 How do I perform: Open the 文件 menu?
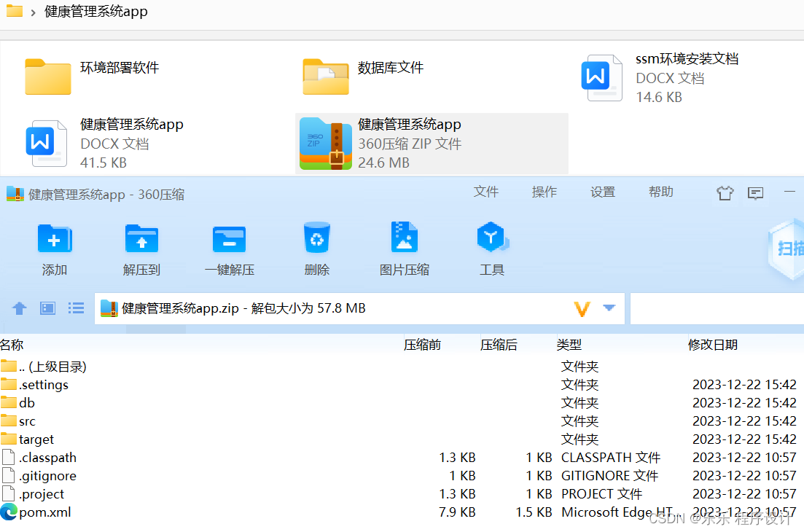485,192
